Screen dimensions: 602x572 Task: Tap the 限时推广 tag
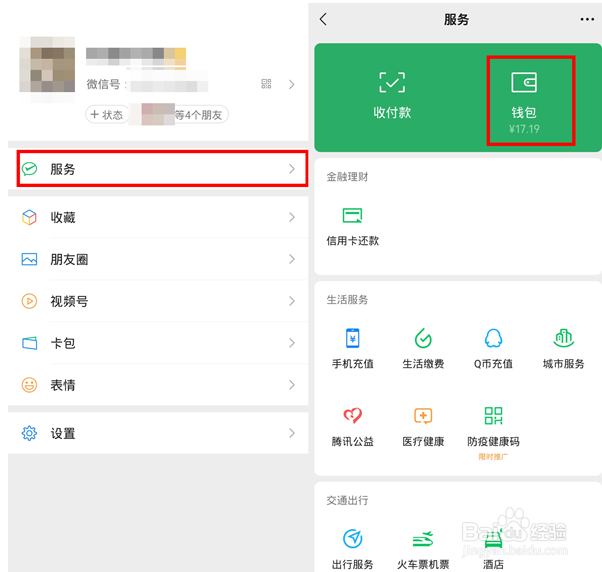click(493, 456)
